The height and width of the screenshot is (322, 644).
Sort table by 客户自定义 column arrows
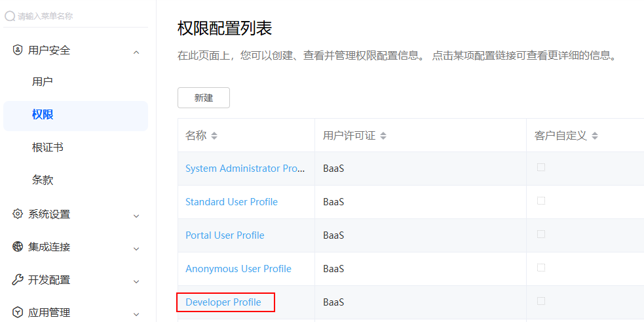coord(595,136)
